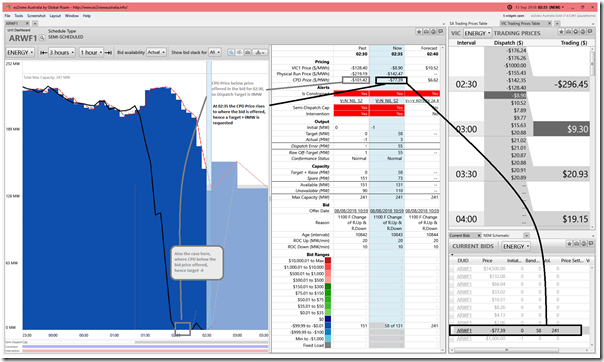Screen dimensions: 604x362
Task: Click the dark red $10,000.01 to Max swatch
Action: pos(328,261)
